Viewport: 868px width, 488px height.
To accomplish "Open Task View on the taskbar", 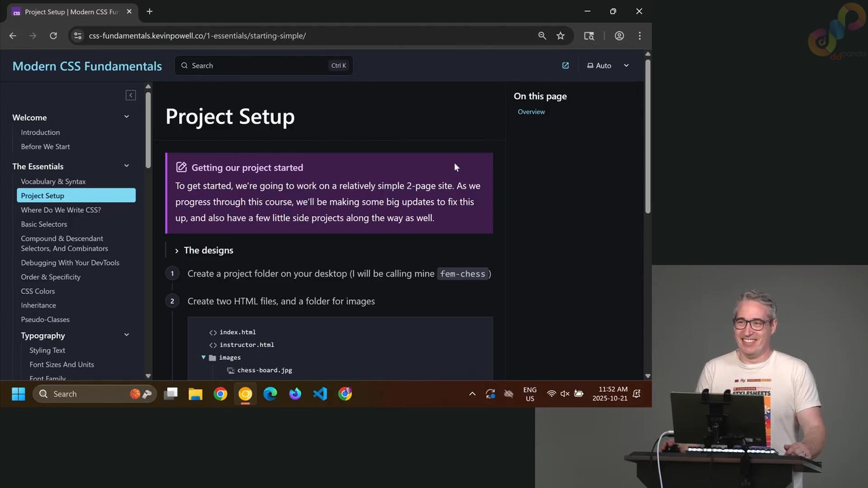I will tap(171, 394).
